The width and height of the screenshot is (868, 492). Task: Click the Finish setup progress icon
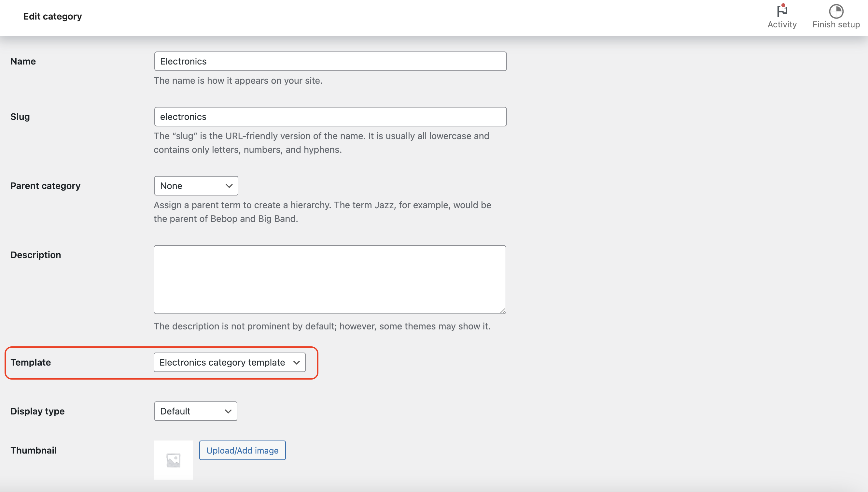click(x=836, y=11)
